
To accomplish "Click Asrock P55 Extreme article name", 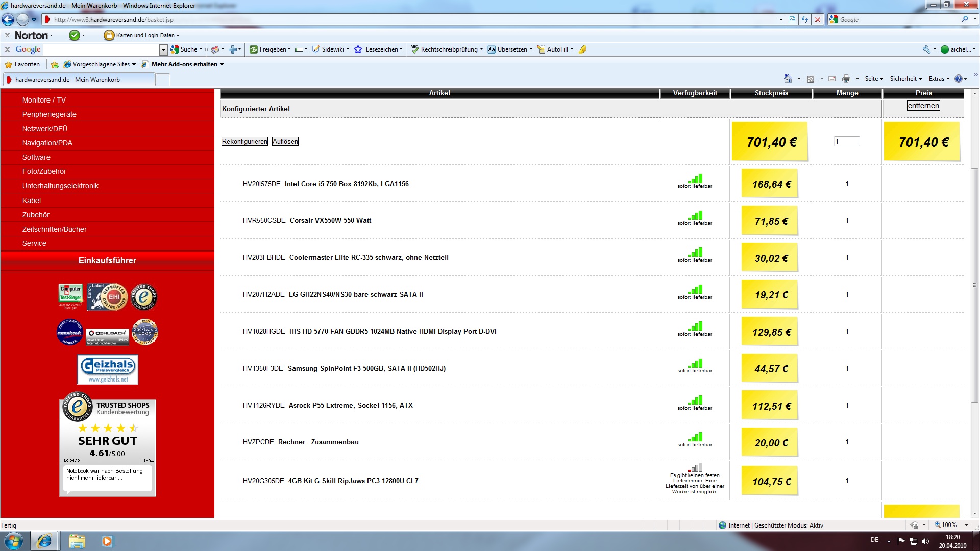I will [x=351, y=405].
